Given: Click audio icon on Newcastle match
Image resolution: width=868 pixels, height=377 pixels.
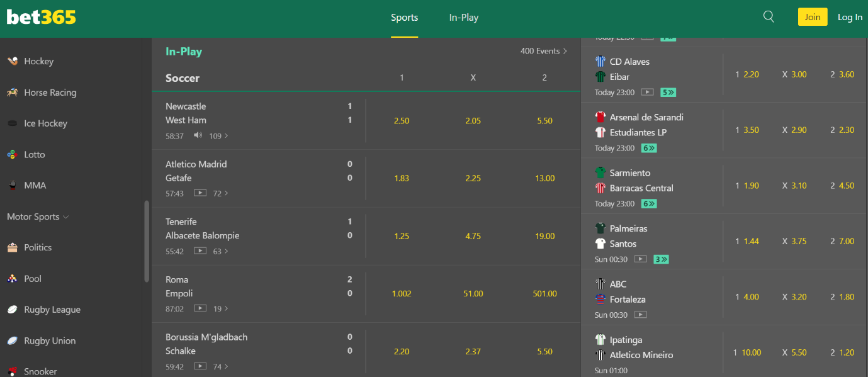Looking at the screenshot, I should pyautogui.click(x=198, y=135).
